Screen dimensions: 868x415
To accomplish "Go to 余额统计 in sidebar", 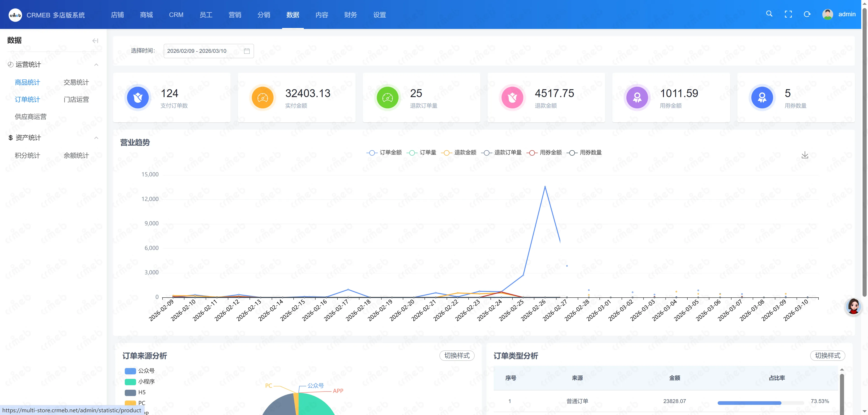I will 76,156.
